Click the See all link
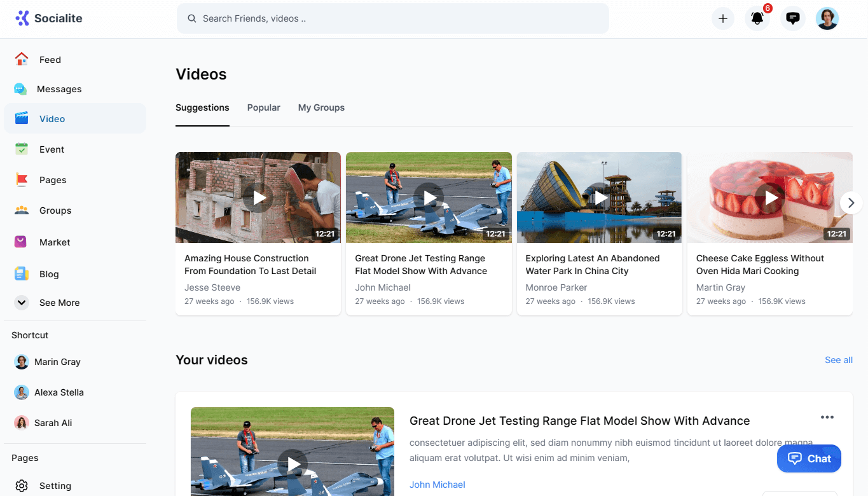The height and width of the screenshot is (496, 868). point(838,360)
